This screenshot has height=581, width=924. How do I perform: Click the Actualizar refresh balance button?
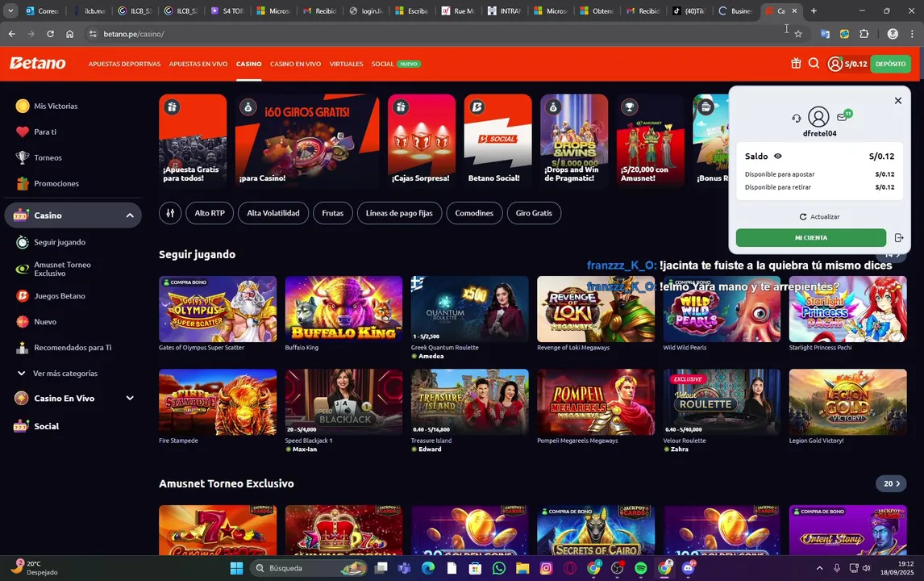[x=818, y=216]
